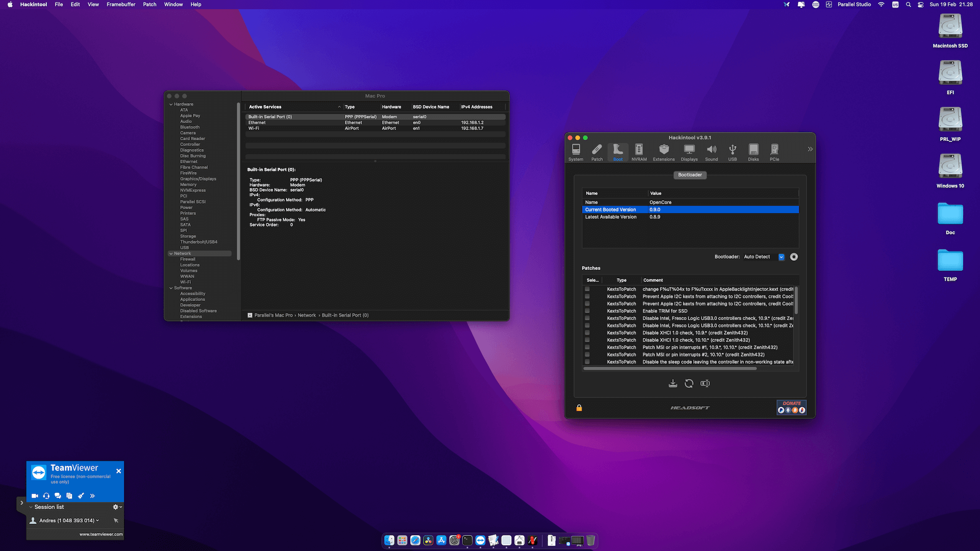
Task: Check Patch MSI or pin interrupts #1 checkbox
Action: tap(587, 347)
